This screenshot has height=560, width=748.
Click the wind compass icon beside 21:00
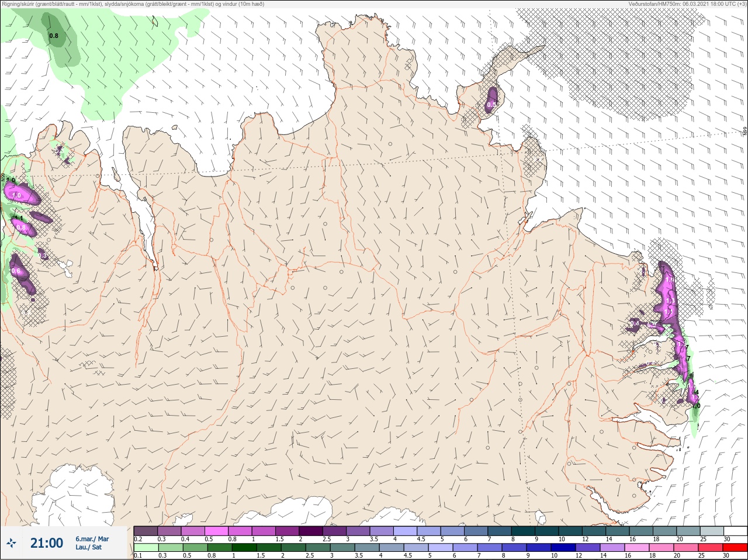(12, 543)
